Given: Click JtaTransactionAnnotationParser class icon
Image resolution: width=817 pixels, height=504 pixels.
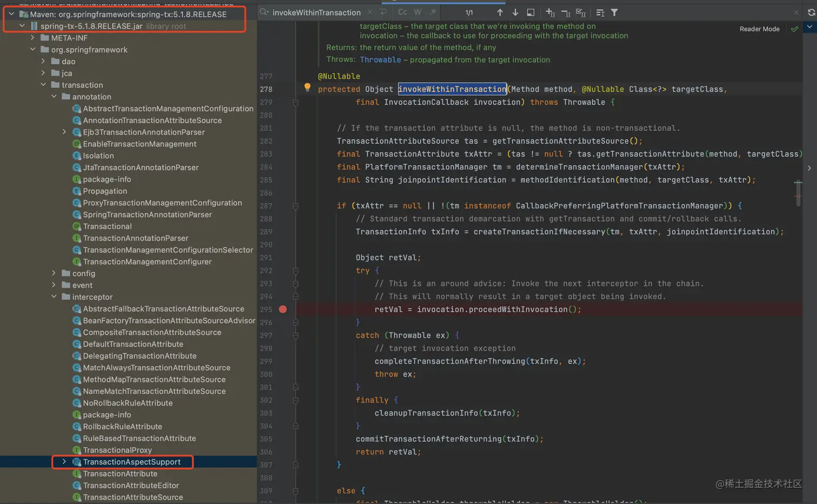Looking at the screenshot, I should click(x=77, y=167).
